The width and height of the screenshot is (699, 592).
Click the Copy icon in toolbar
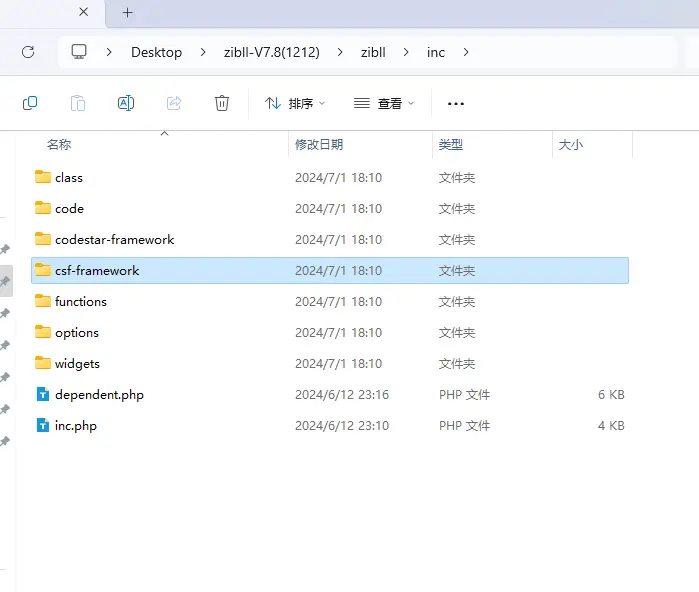point(30,103)
